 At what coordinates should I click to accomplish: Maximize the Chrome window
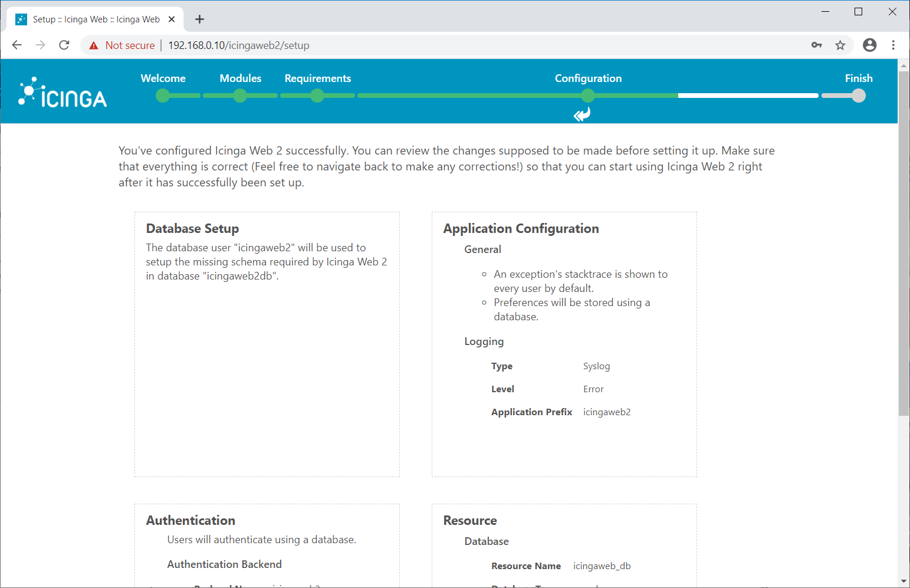click(859, 12)
